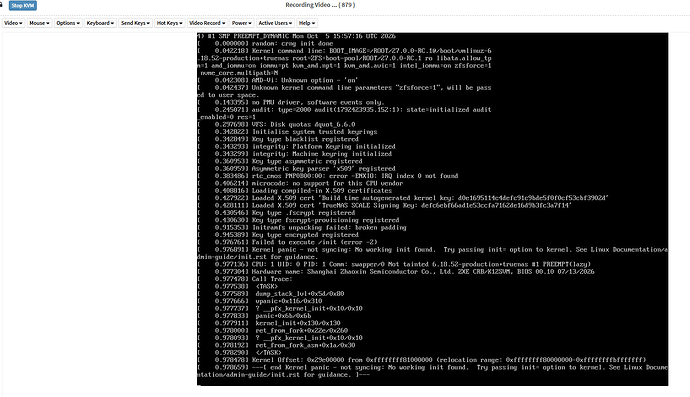Expand the Options menu
690x397 pixels.
pyautogui.click(x=68, y=23)
